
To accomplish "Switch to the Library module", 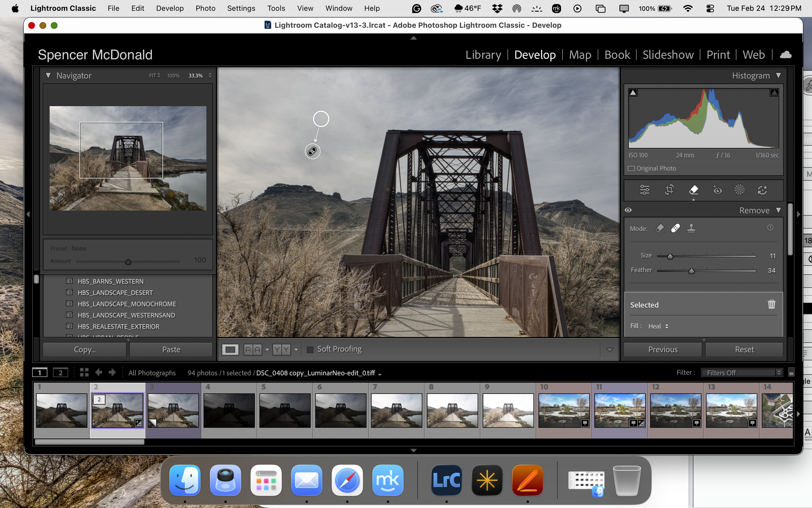I will 483,54.
